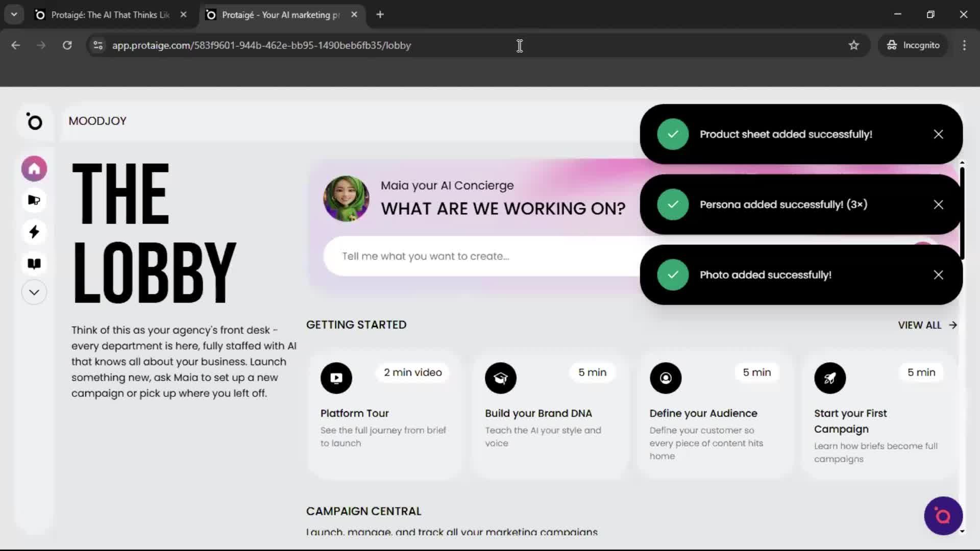Click the Platform Tour video play icon
This screenshot has height=551, width=980.
click(336, 378)
